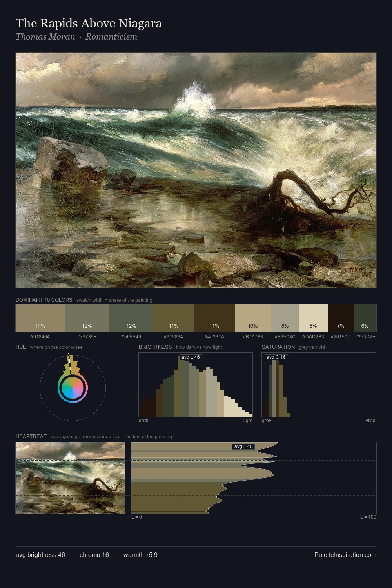Click the avg C 16 saturation label
The image size is (392, 588).
click(276, 357)
